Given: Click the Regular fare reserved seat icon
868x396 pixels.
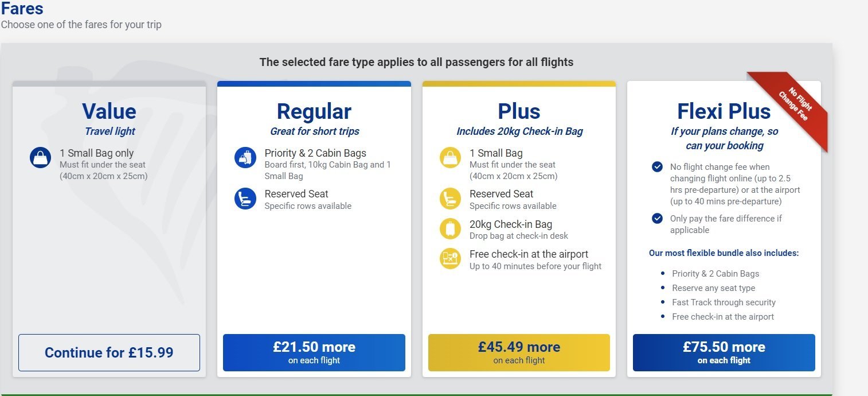Looking at the screenshot, I should pyautogui.click(x=245, y=199).
